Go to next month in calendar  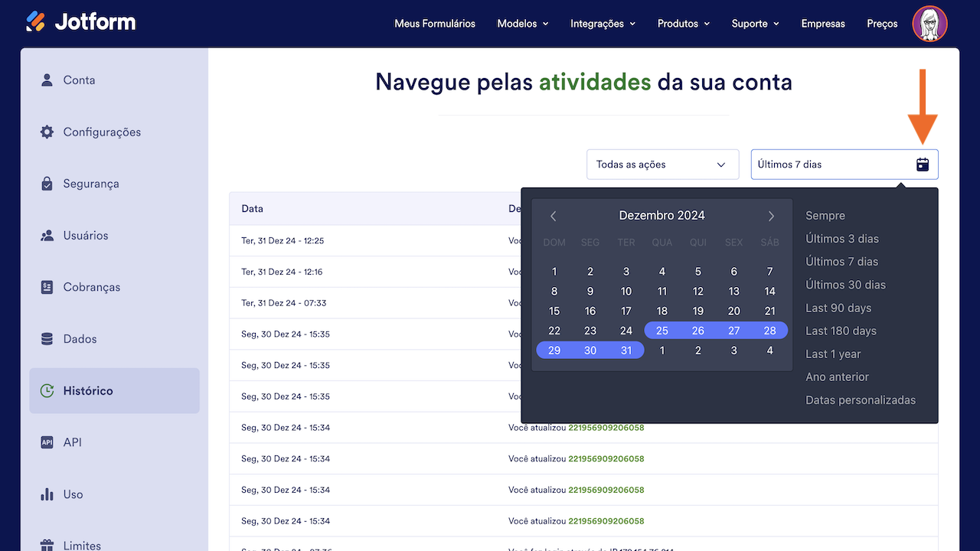point(771,217)
